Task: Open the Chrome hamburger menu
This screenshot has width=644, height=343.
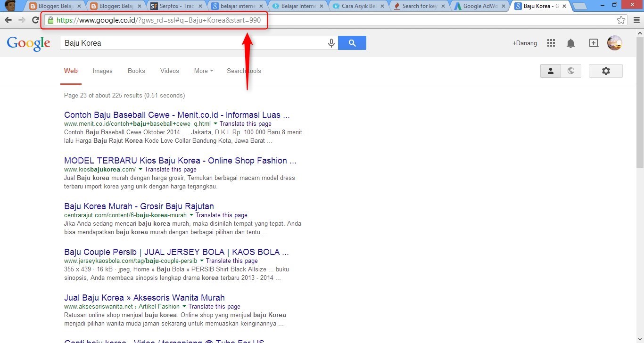Action: click(636, 20)
